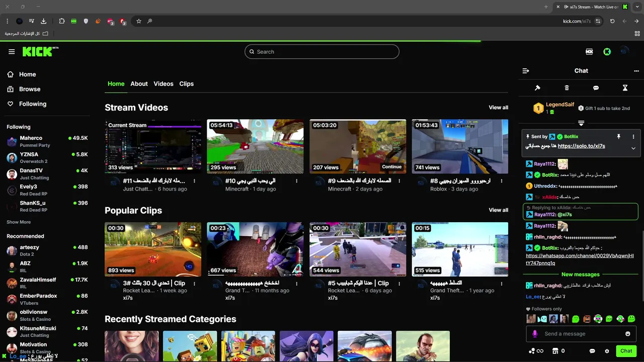Open options for video #11 Just Chatting

[x=194, y=181]
